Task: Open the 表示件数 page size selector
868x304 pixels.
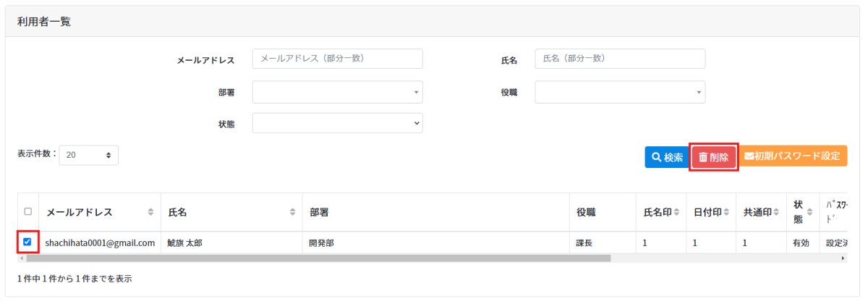Action: click(88, 155)
